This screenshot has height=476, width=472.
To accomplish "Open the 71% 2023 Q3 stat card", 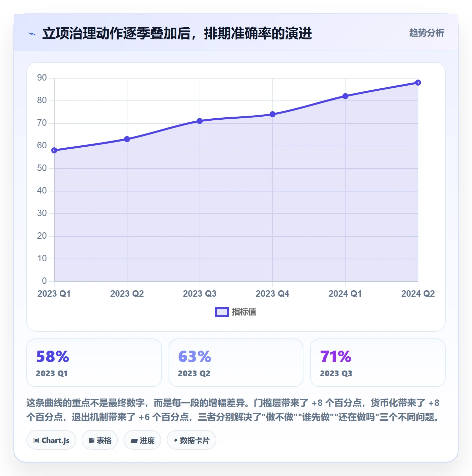I will click(x=378, y=363).
